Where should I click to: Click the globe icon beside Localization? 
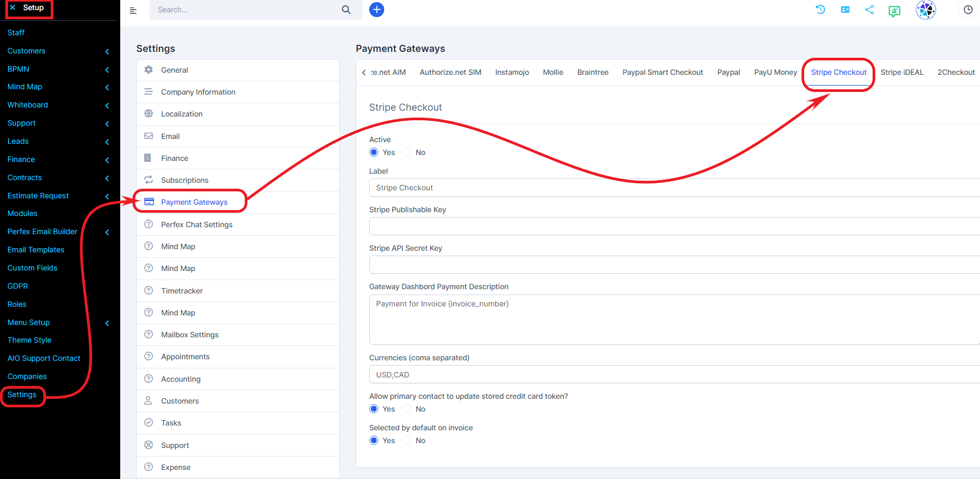click(149, 114)
